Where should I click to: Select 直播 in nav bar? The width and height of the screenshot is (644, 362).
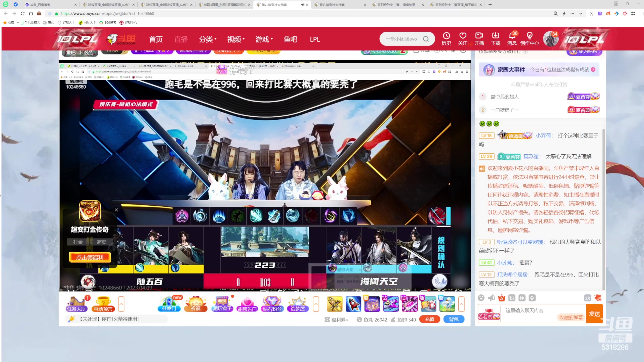point(181,39)
